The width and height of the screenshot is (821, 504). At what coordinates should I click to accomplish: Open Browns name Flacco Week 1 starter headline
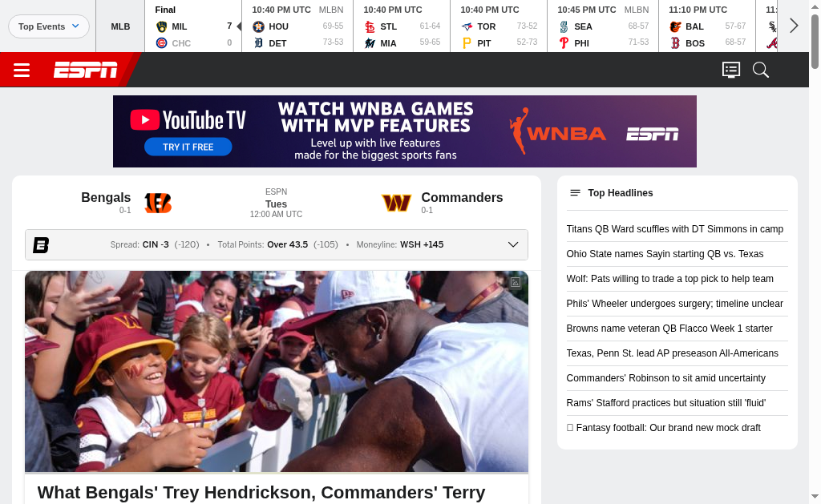tap(669, 329)
